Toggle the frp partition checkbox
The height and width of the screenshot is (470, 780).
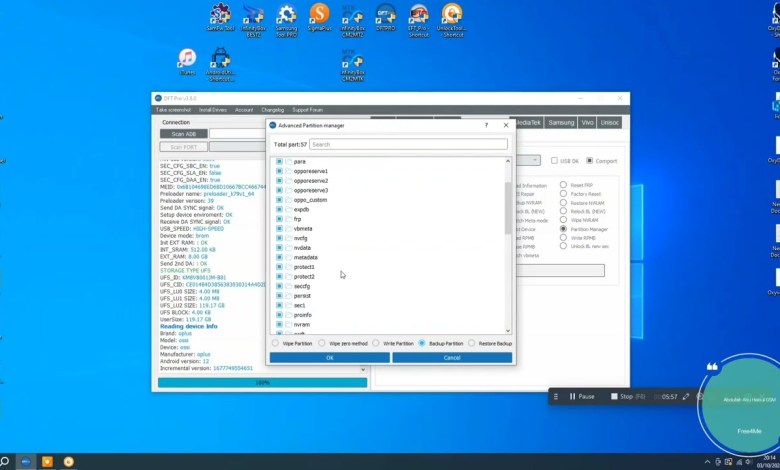pyautogui.click(x=279, y=219)
